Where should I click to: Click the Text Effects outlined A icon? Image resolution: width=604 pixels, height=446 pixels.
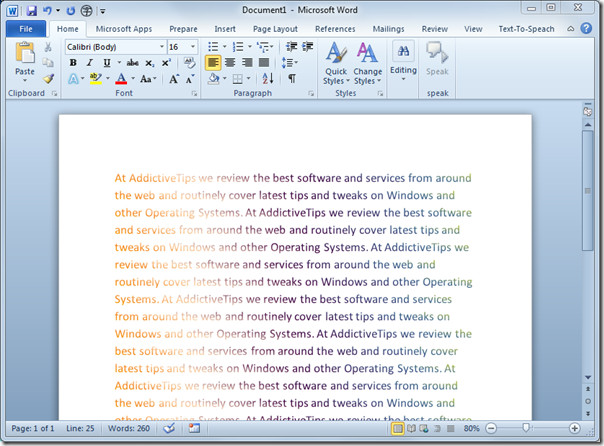[x=73, y=79]
